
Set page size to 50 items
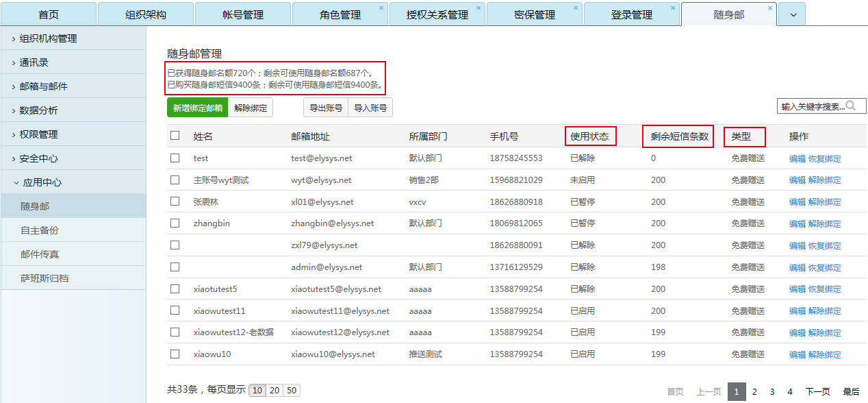(291, 390)
